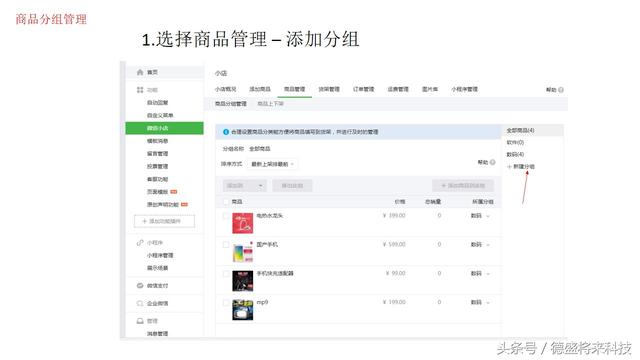Select the 商品管理 tab
The width and height of the screenshot is (640, 360).
click(294, 89)
